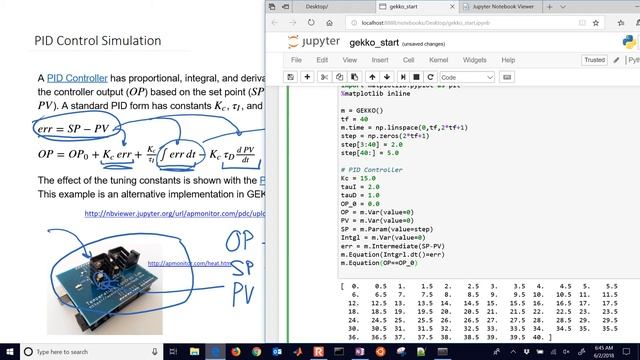The height and width of the screenshot is (360, 640).
Task: Save the notebook with the floppy disk icon
Action: click(291, 77)
